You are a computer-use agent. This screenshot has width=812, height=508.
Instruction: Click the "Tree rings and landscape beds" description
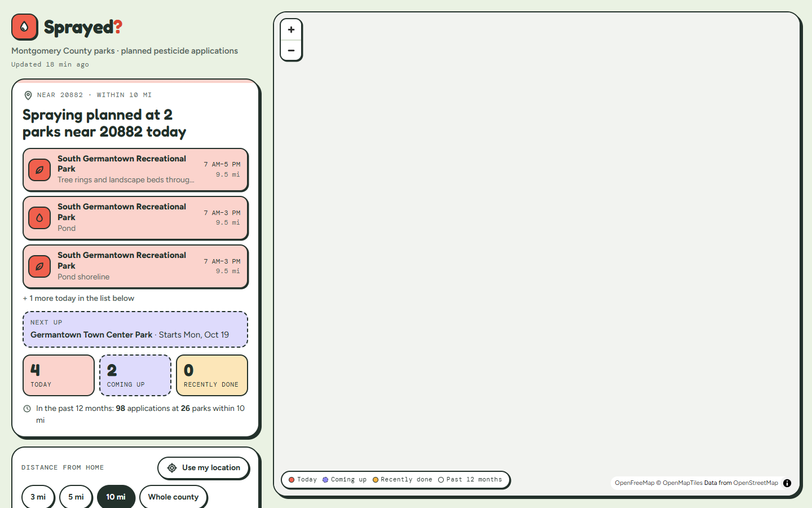pyautogui.click(x=126, y=180)
